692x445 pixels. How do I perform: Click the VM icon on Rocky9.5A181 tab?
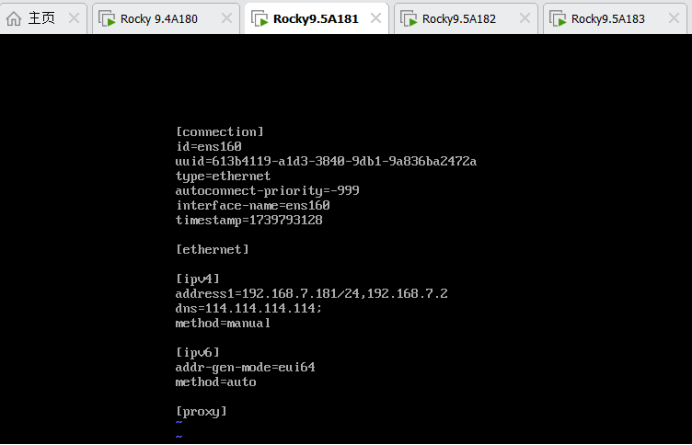(x=259, y=18)
